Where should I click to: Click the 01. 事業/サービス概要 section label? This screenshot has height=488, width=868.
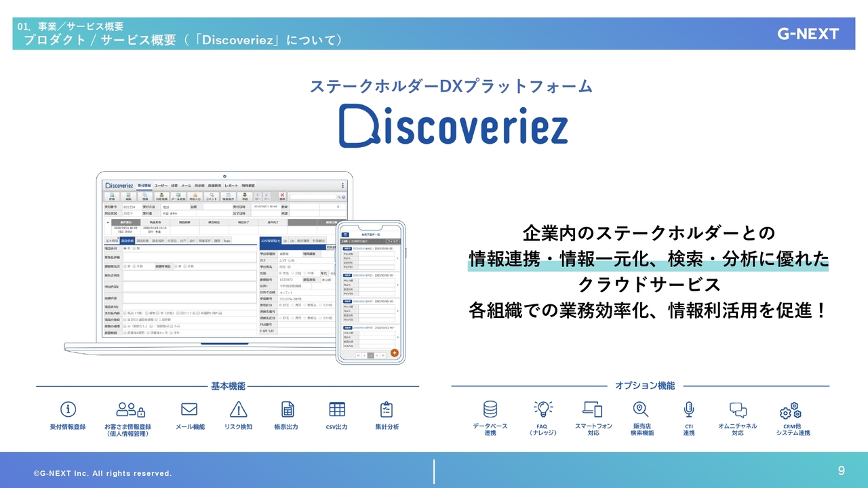tap(71, 26)
